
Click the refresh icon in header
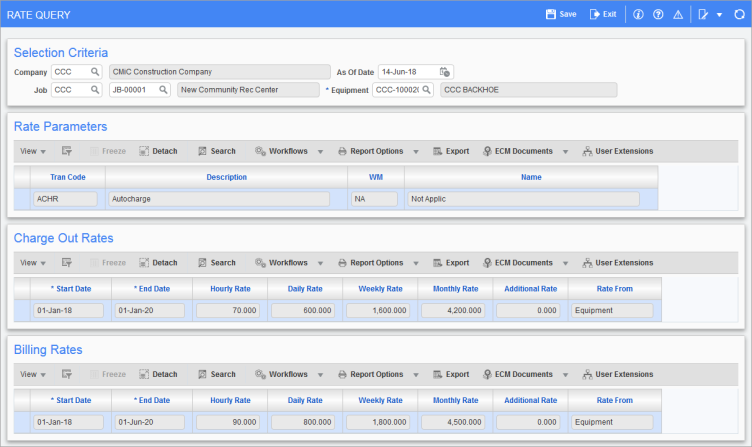(x=739, y=15)
